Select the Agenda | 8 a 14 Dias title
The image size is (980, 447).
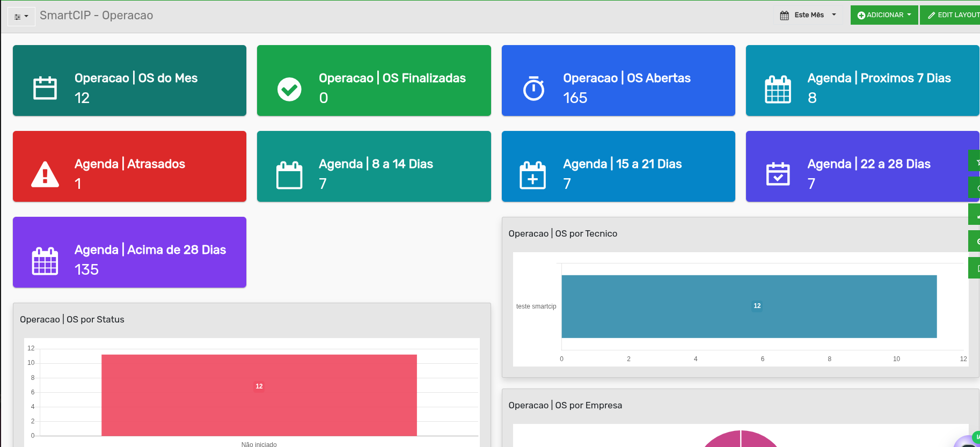[x=376, y=164]
